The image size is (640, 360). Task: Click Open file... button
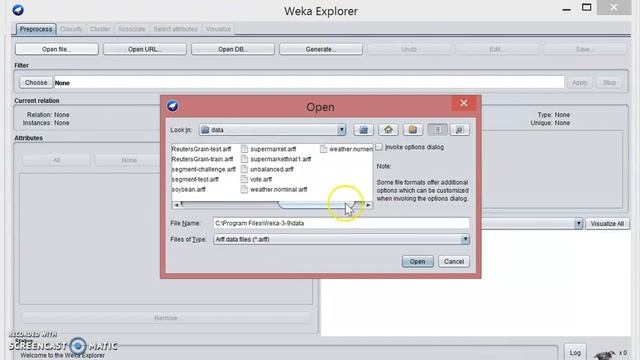57,49
